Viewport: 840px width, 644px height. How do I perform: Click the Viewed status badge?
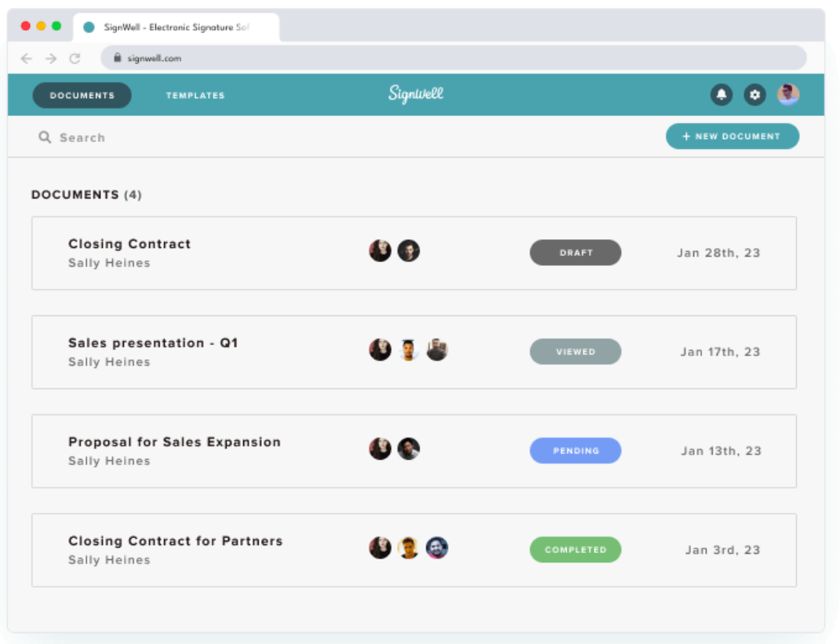[576, 351]
